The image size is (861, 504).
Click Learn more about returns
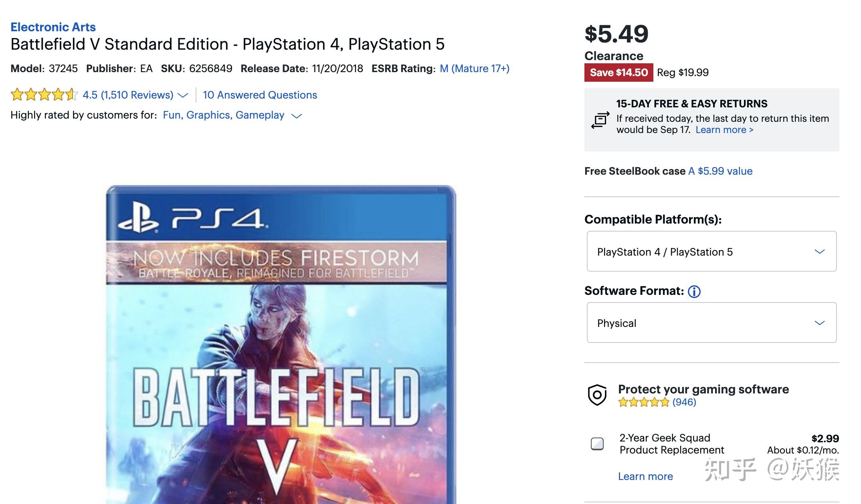(724, 130)
